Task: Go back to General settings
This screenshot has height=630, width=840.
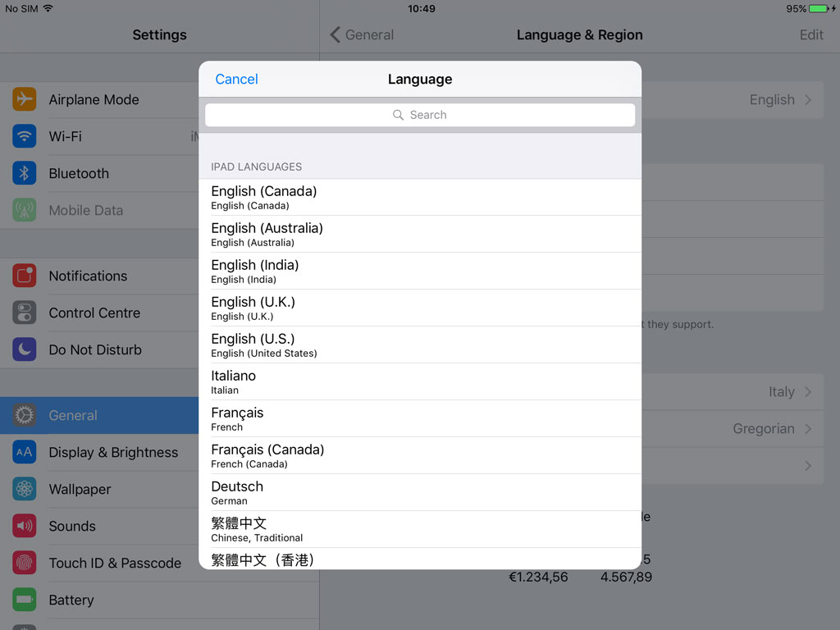Action: [x=362, y=34]
